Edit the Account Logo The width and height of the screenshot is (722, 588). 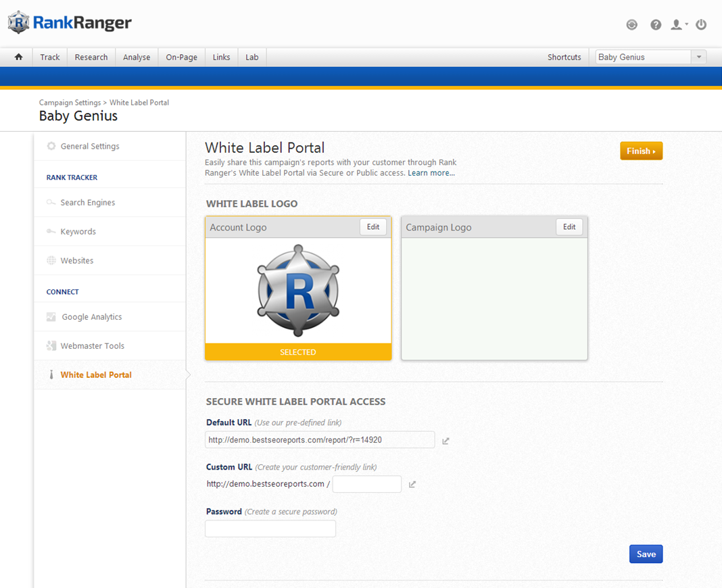pyautogui.click(x=373, y=226)
